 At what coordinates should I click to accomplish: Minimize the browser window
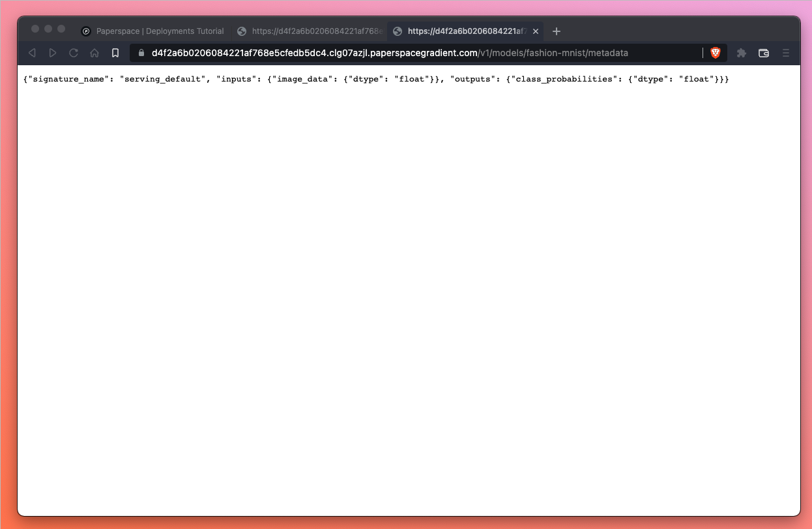pos(48,29)
